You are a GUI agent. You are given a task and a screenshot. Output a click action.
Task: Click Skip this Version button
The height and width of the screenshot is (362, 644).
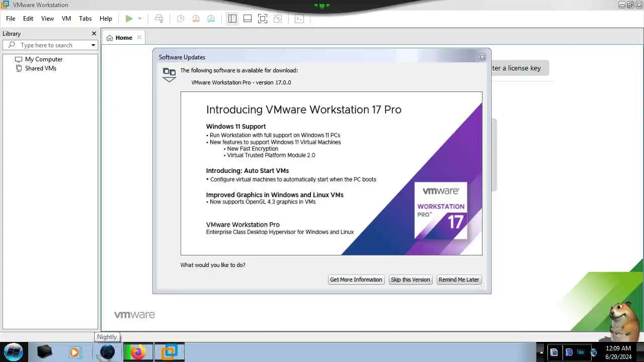[411, 280]
